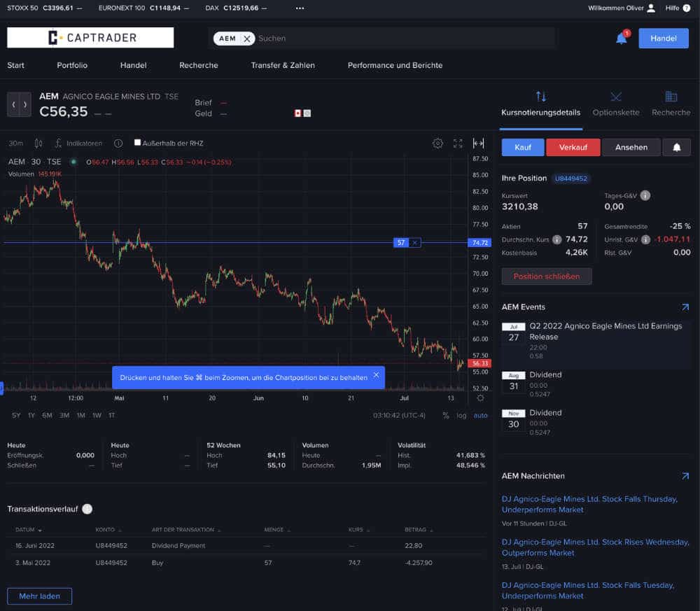700x611 pixels.
Task: Show chart info circle icon
Action: [x=118, y=143]
